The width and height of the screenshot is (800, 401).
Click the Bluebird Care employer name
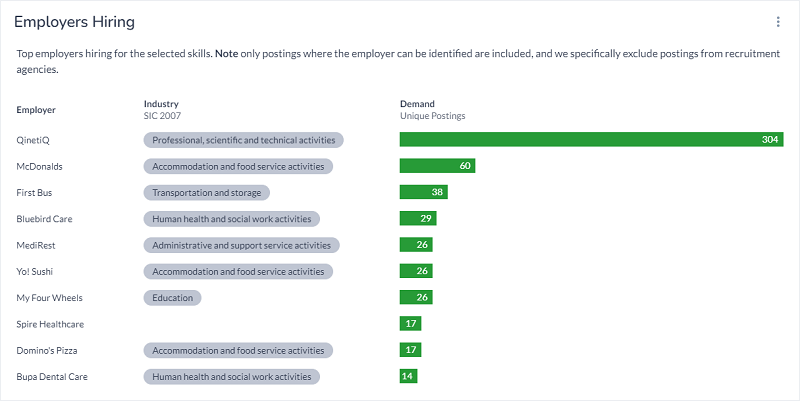(x=44, y=218)
